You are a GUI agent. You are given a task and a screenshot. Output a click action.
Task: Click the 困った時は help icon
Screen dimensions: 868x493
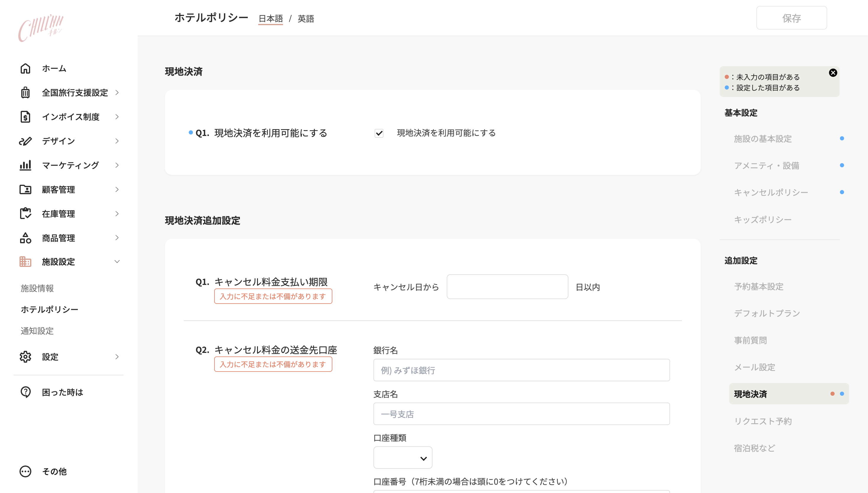(x=25, y=392)
